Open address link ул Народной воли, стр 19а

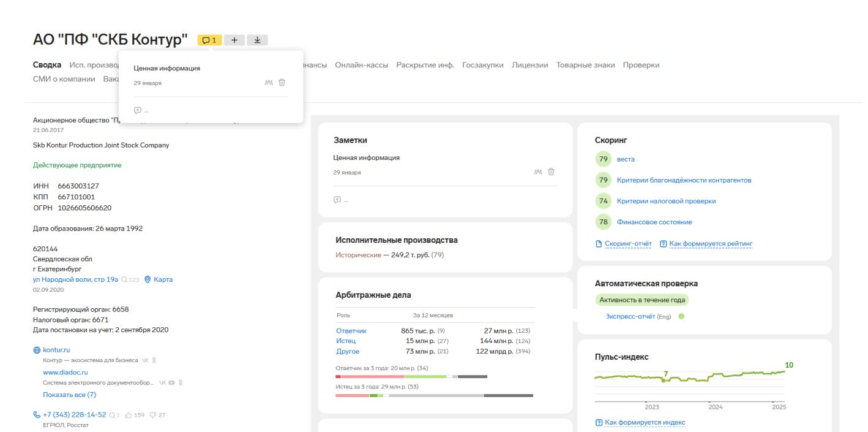75,279
